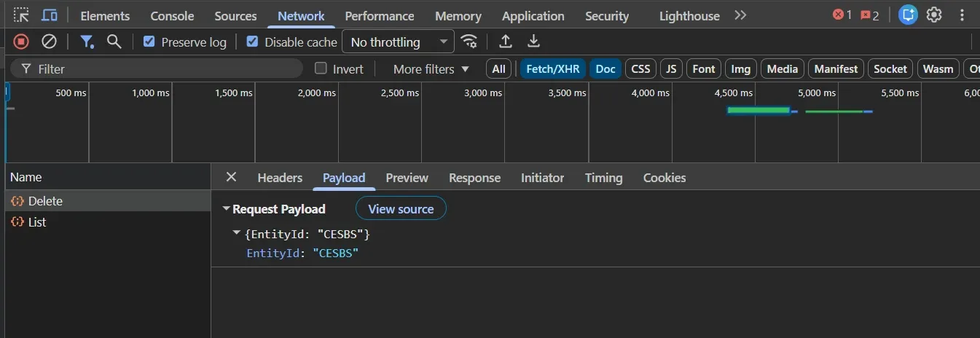
Task: Open DevTools settings gear
Action: (934, 15)
